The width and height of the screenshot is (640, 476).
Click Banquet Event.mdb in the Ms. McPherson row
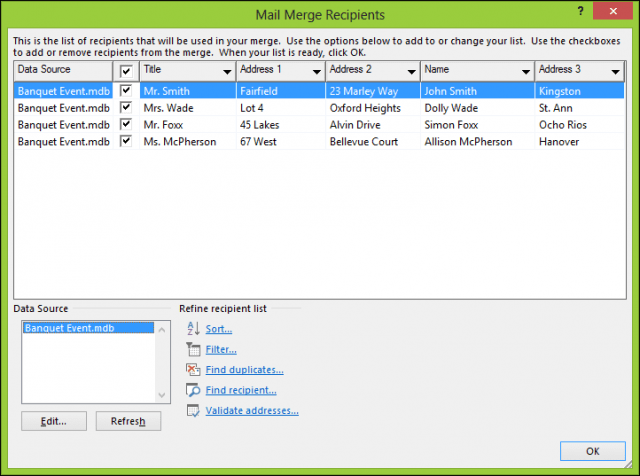[x=63, y=141]
